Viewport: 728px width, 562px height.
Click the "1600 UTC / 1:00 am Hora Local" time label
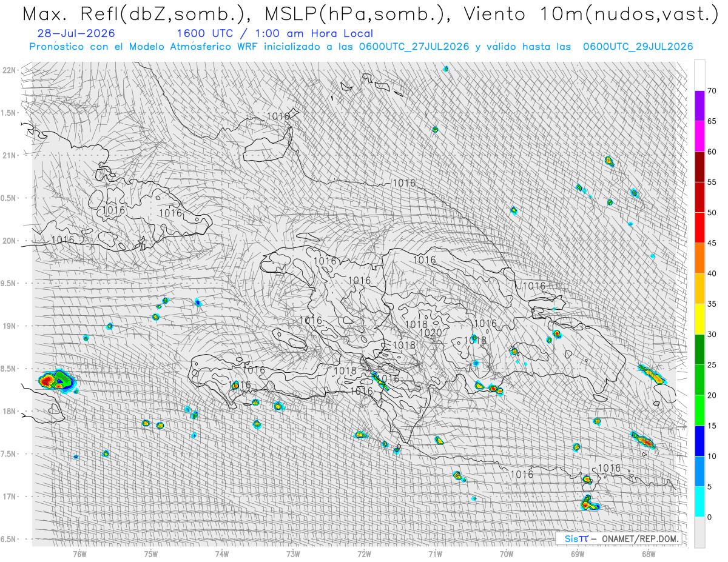tap(275, 34)
